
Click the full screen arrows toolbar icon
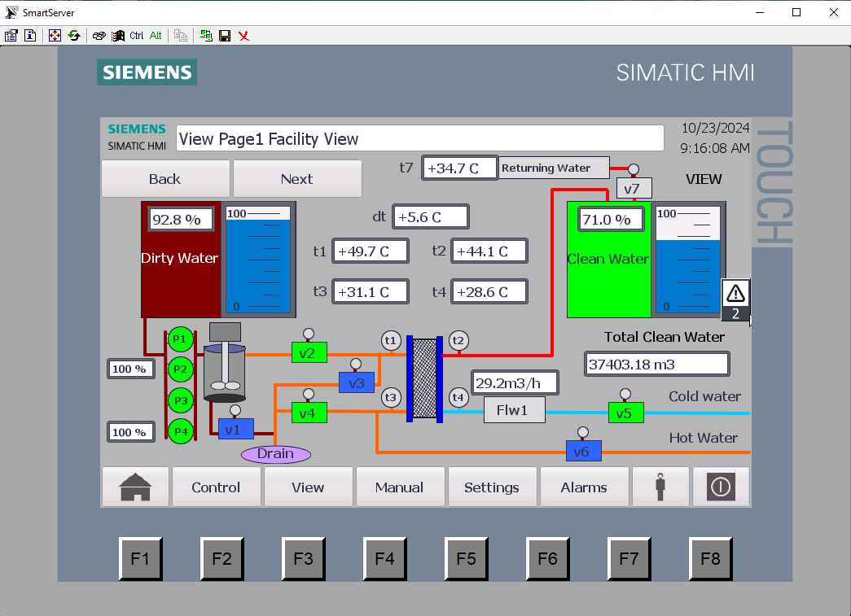pyautogui.click(x=55, y=36)
